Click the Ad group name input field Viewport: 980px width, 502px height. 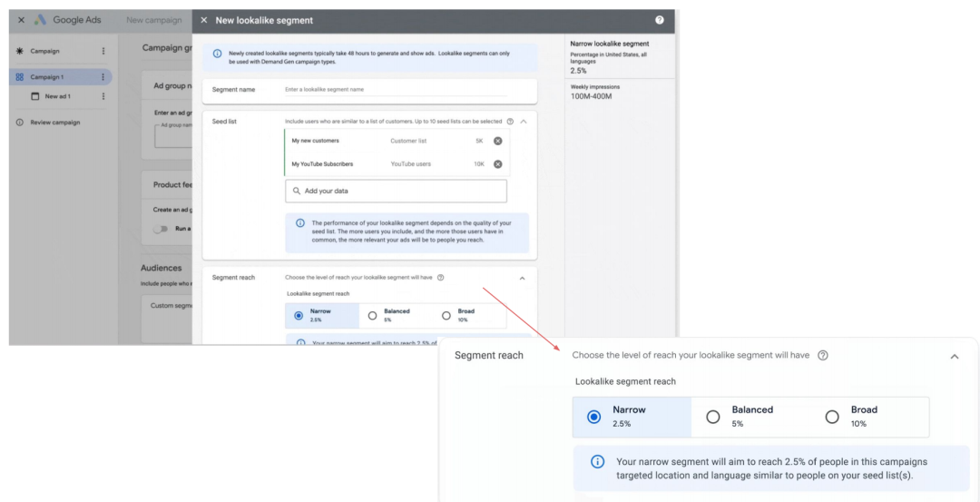tap(173, 135)
